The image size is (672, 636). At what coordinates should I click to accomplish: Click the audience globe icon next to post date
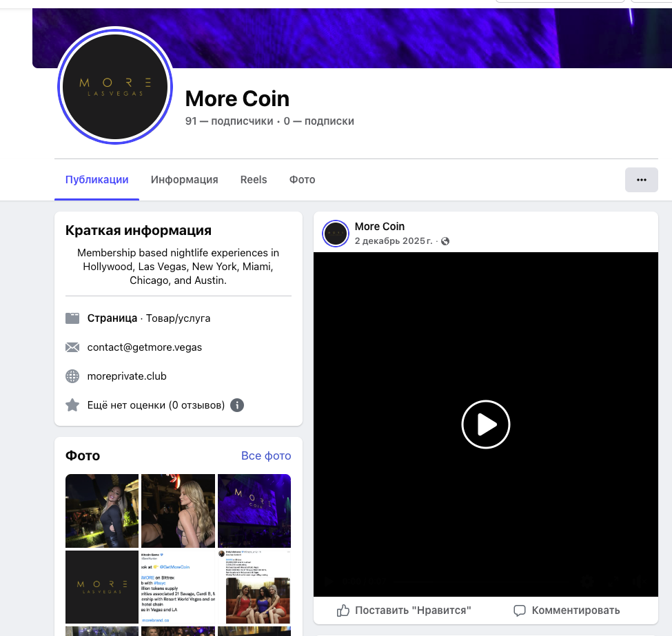tap(445, 241)
